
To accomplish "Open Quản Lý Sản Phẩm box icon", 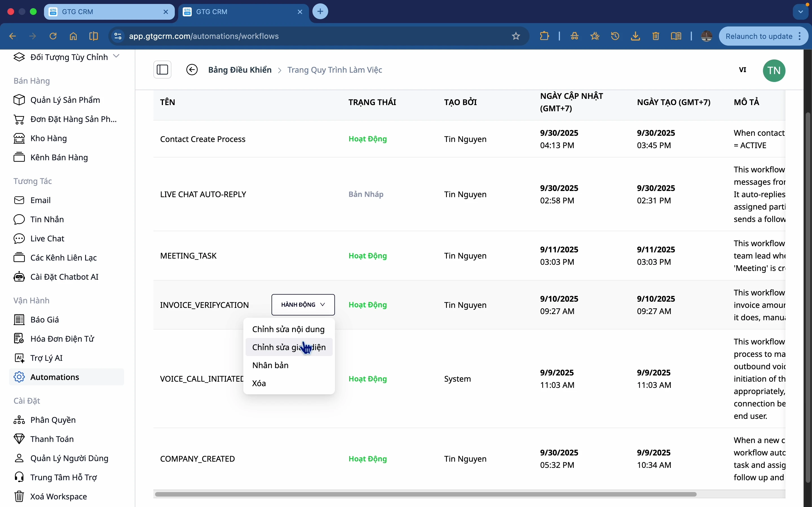I will pyautogui.click(x=19, y=100).
